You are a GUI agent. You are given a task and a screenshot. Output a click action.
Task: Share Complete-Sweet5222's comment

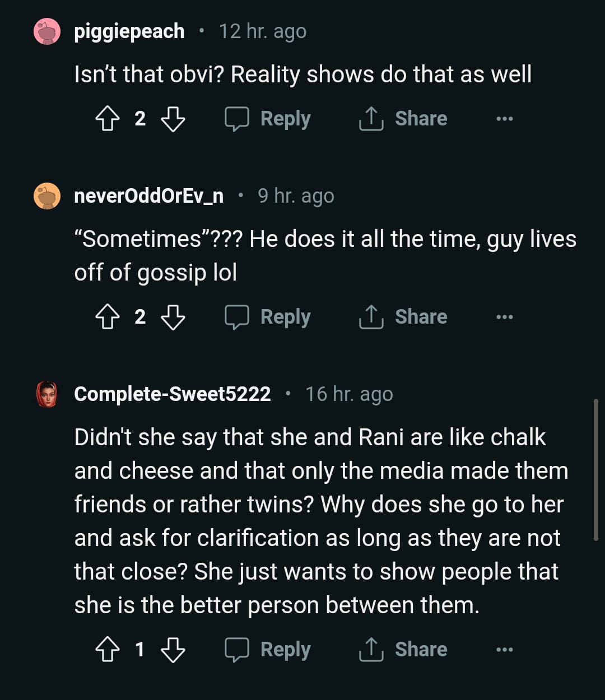(x=403, y=650)
